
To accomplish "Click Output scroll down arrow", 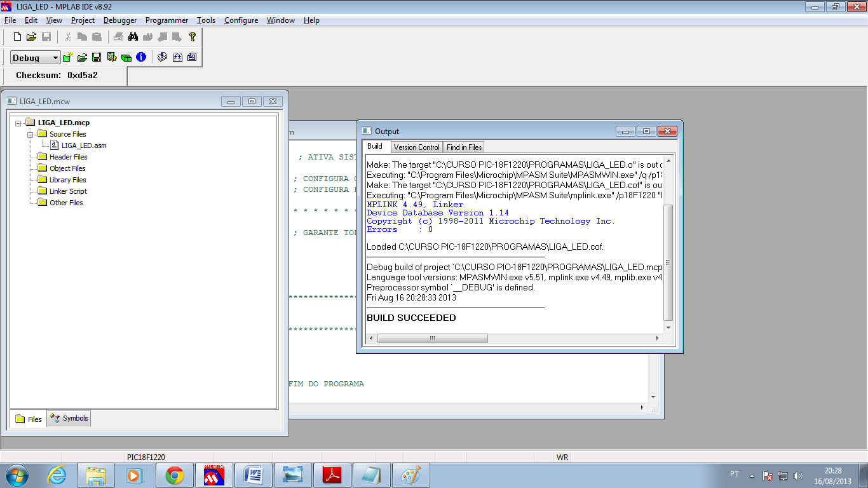I will point(668,327).
